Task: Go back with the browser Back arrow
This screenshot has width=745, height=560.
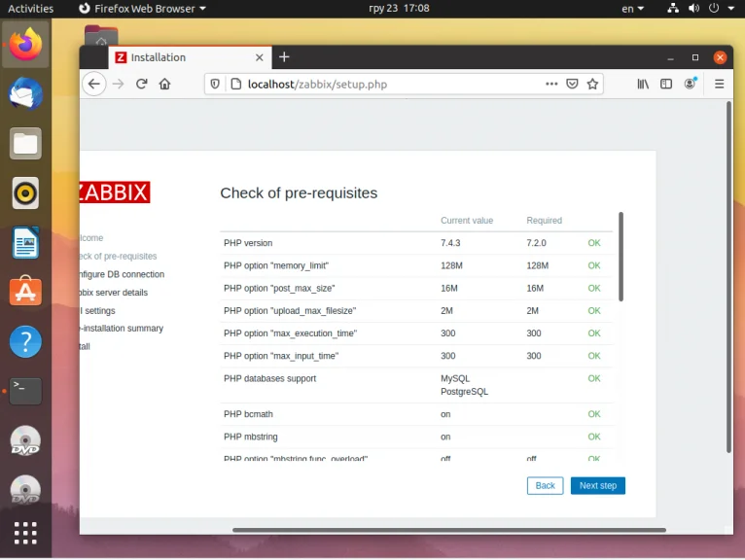Action: click(x=94, y=84)
